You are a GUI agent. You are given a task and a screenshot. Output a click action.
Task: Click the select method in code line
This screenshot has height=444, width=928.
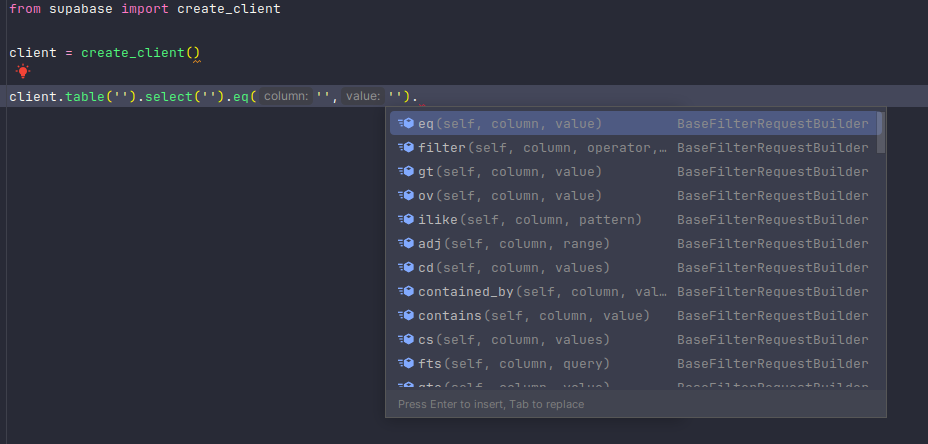coord(169,96)
